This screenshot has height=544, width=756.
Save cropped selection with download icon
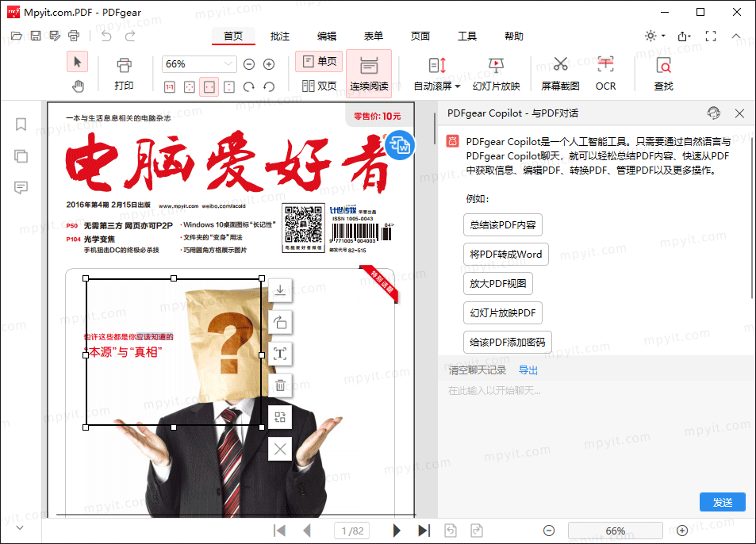click(280, 290)
